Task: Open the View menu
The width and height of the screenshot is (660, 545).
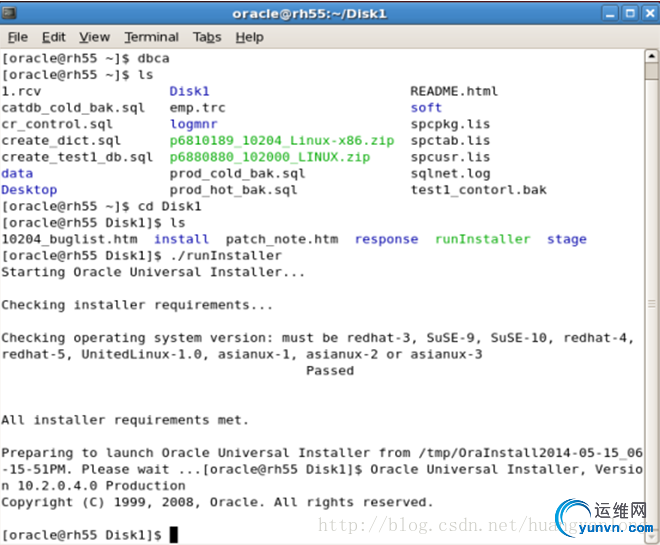Action: point(94,37)
